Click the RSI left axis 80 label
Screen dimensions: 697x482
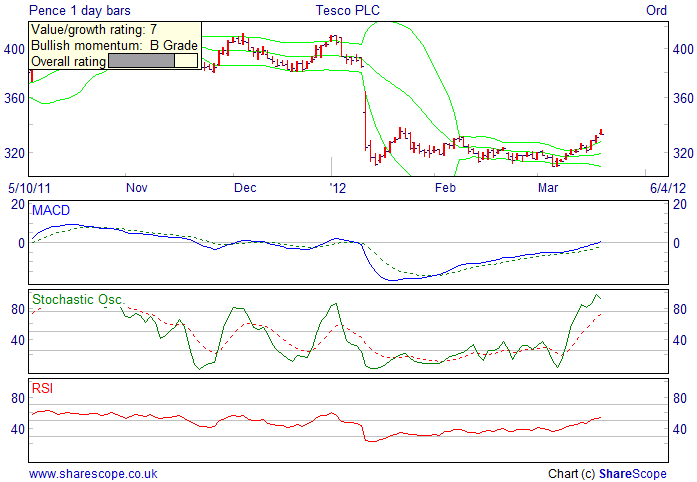tap(18, 398)
